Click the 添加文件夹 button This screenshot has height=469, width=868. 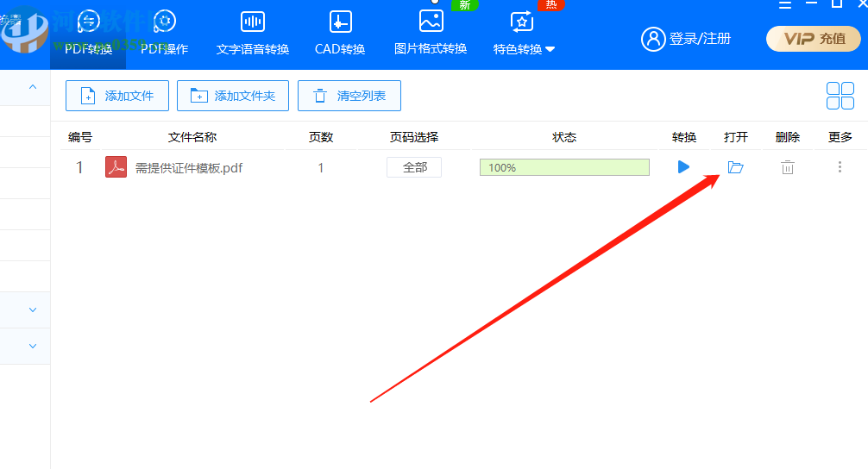point(233,96)
